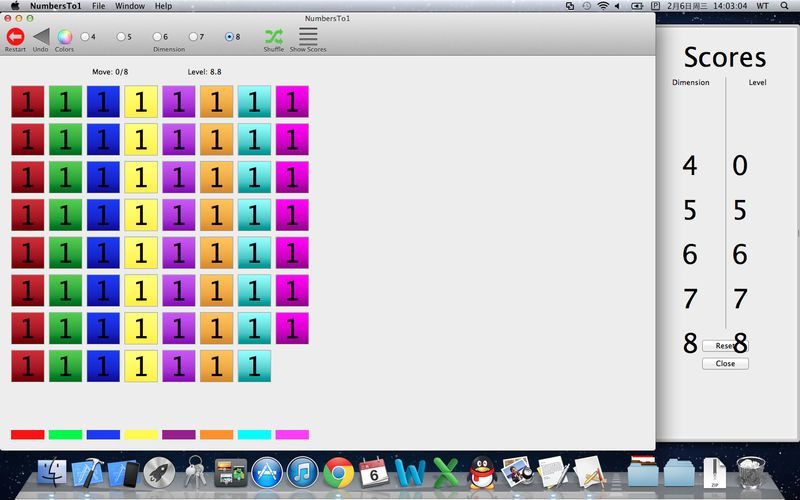Open Google Chrome from the dock
Image resolution: width=800 pixels, height=500 pixels.
tap(339, 472)
